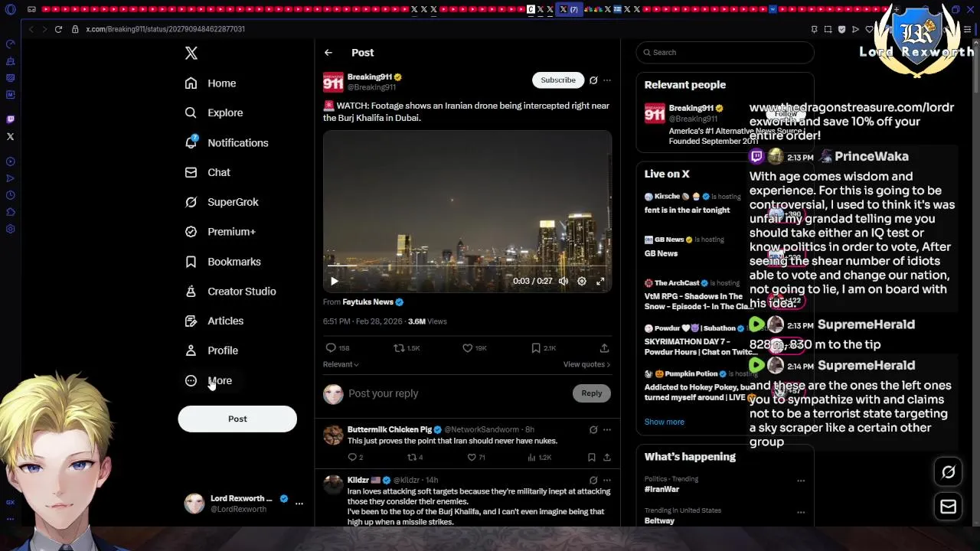Open Breaking911 profile in Relevant people
Screen dimensions: 980x551
pyautogui.click(x=695, y=108)
